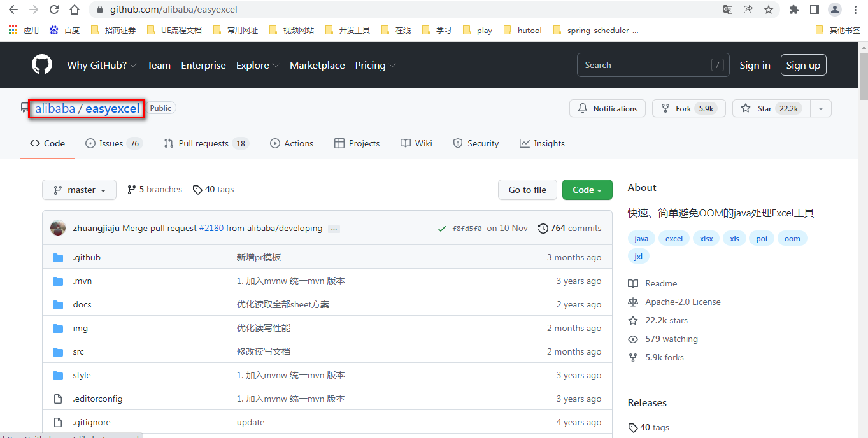Open pull request #2180 link
868x438 pixels.
click(211, 228)
